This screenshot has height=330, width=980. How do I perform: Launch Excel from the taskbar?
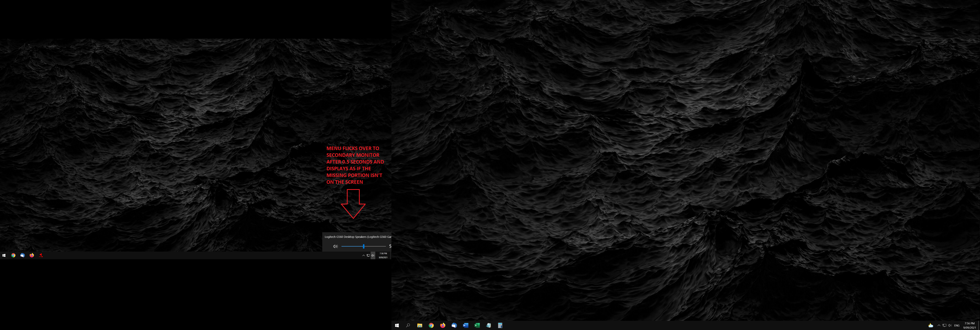(x=477, y=325)
